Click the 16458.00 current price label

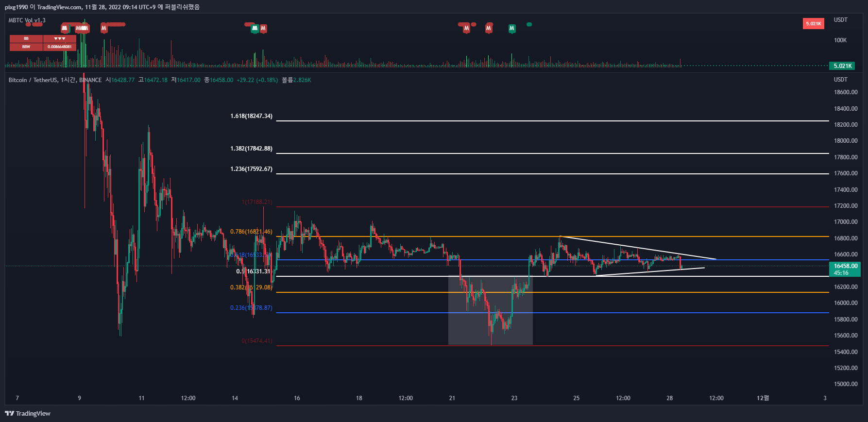[846, 269]
